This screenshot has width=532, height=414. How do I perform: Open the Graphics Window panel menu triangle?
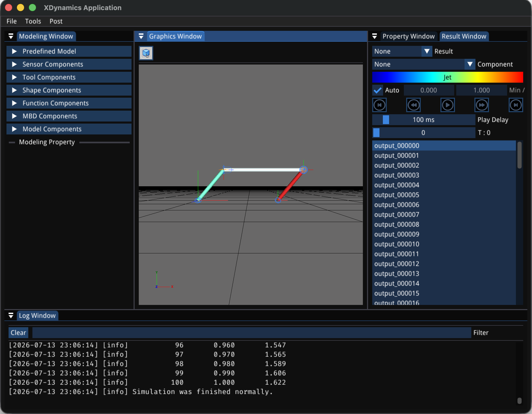click(141, 36)
